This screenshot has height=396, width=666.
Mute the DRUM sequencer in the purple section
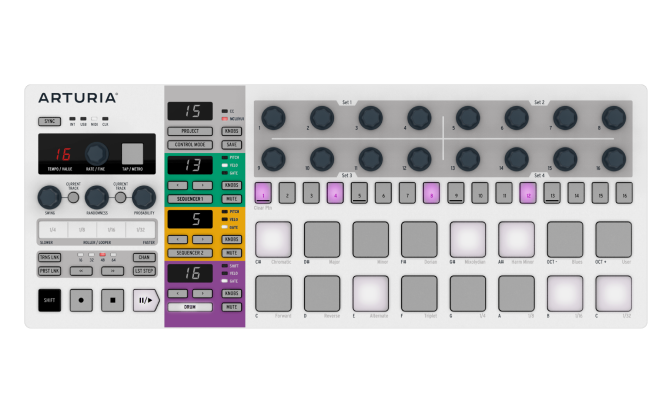click(x=231, y=307)
